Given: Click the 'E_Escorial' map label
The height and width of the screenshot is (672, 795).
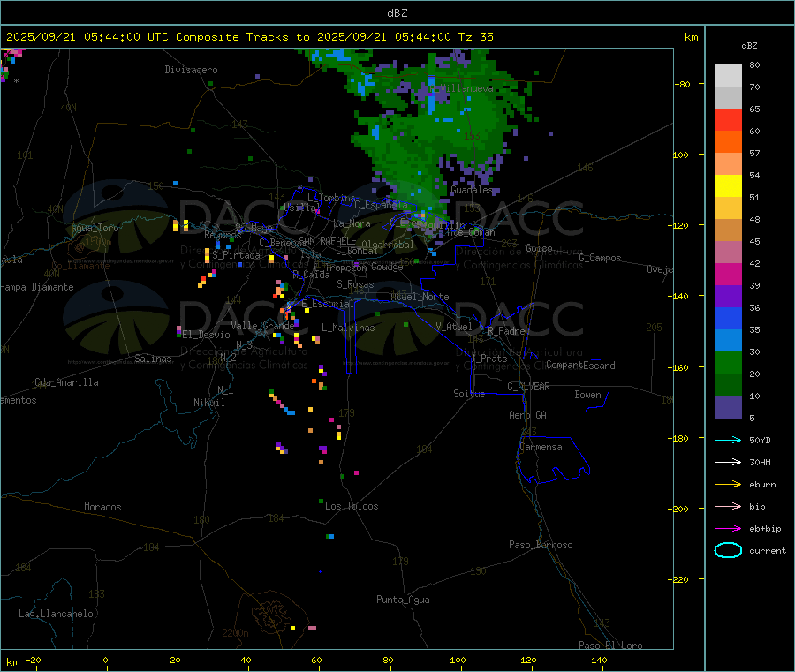Looking at the screenshot, I should [328, 304].
